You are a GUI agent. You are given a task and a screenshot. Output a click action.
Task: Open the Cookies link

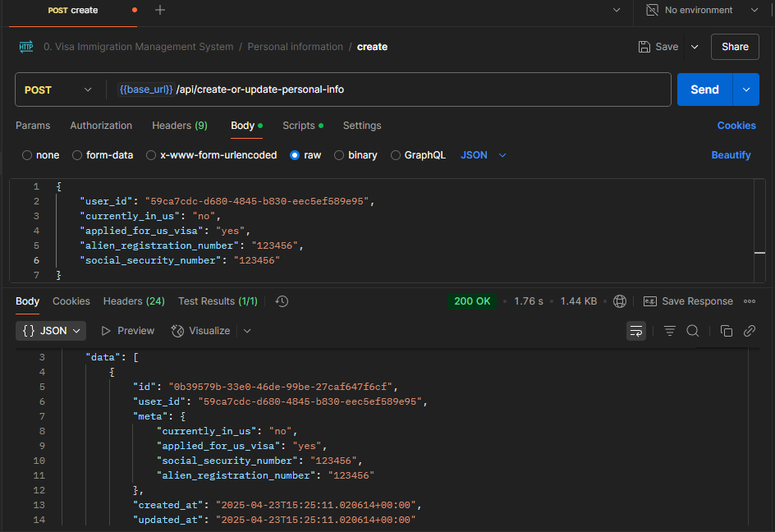736,126
